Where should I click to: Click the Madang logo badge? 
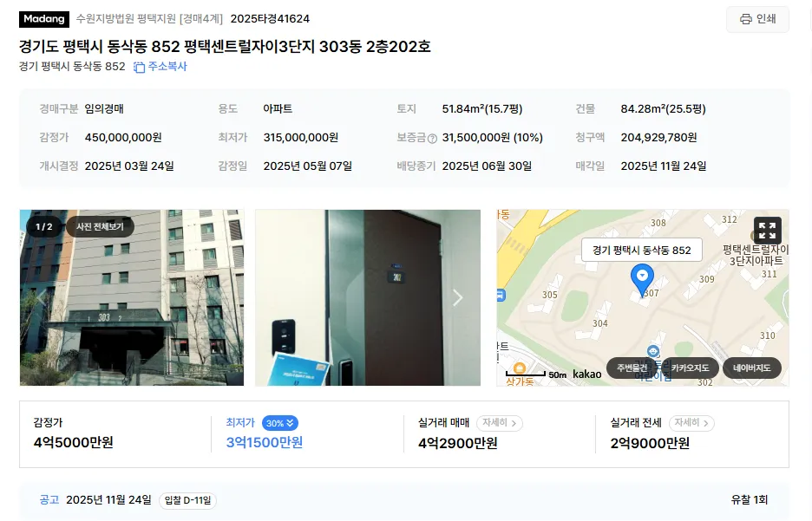44,19
